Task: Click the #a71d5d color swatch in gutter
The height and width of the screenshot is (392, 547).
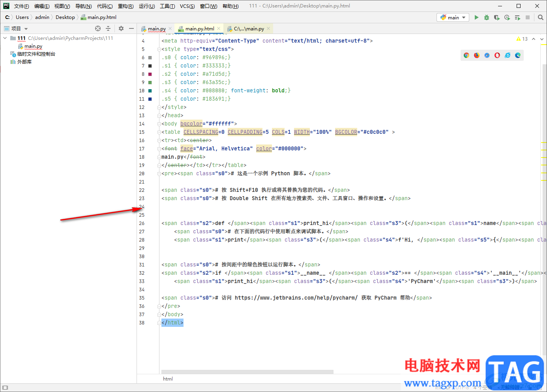Action: [x=150, y=74]
